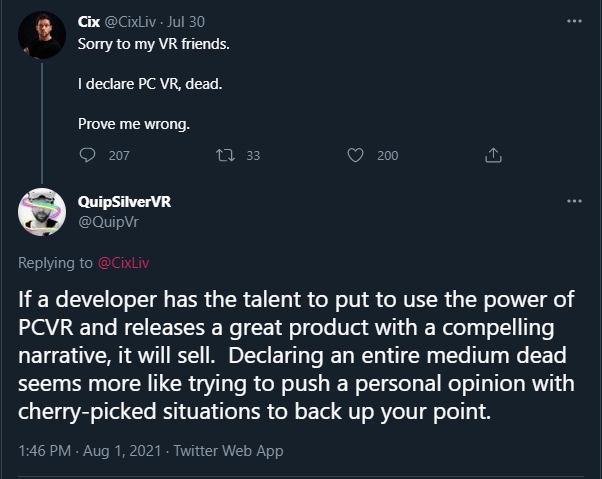Click the 33 retweets count
This screenshot has height=479, width=602.
(x=252, y=155)
